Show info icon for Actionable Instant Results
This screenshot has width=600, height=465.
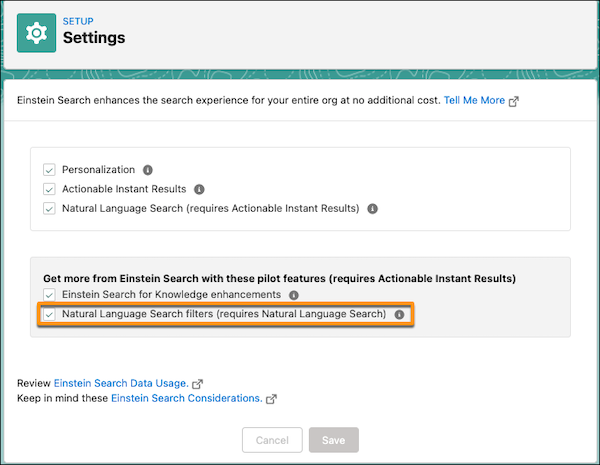tap(199, 189)
